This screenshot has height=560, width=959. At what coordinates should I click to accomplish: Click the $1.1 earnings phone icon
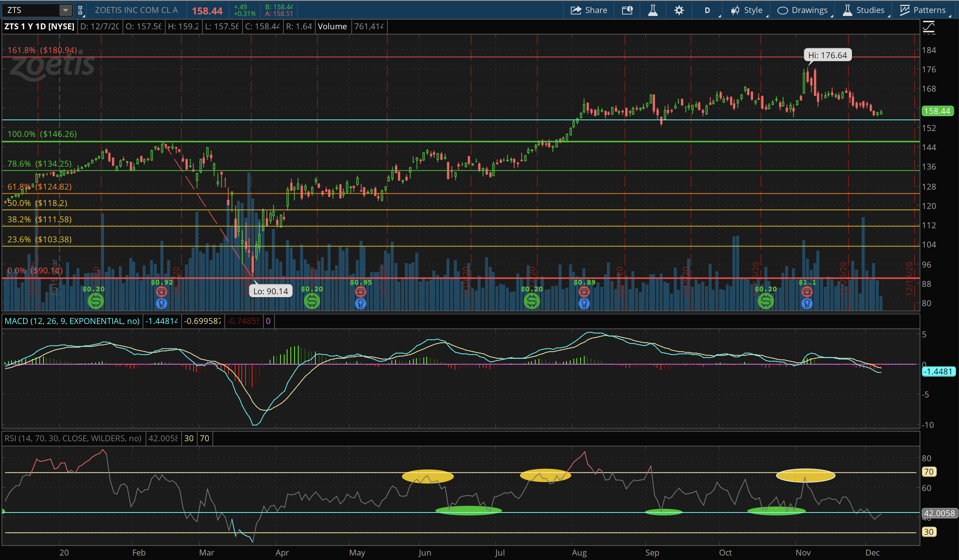807,292
